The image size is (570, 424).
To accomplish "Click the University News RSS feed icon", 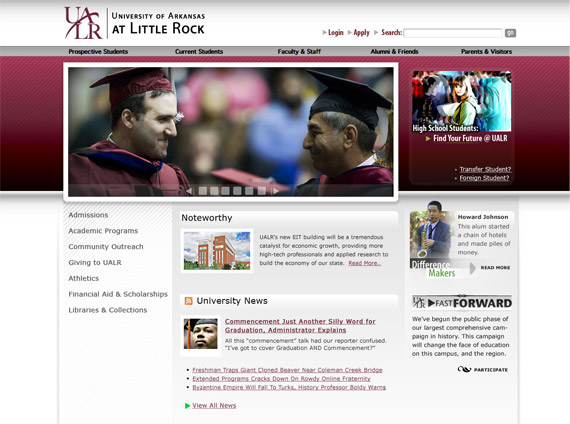I will pyautogui.click(x=188, y=301).
